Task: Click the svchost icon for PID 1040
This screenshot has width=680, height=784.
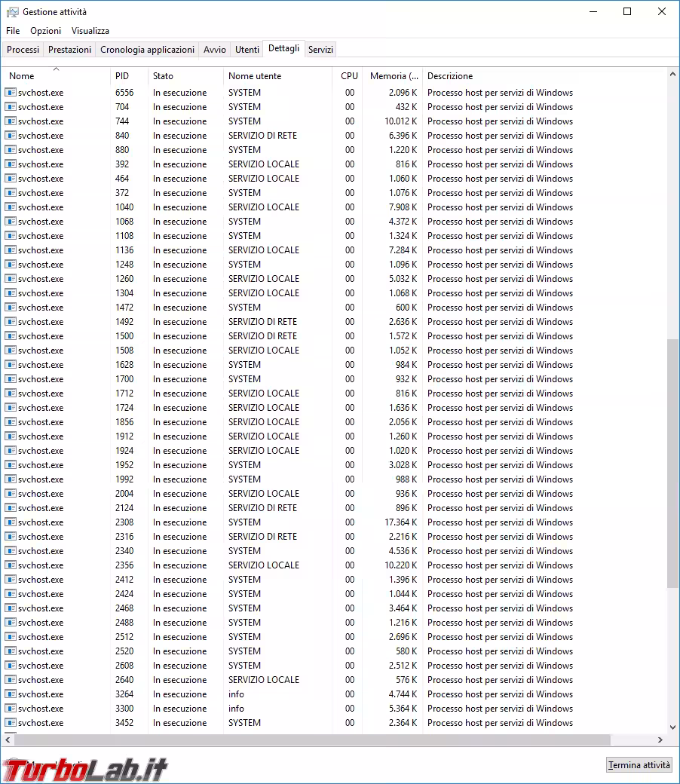Action: (11, 207)
